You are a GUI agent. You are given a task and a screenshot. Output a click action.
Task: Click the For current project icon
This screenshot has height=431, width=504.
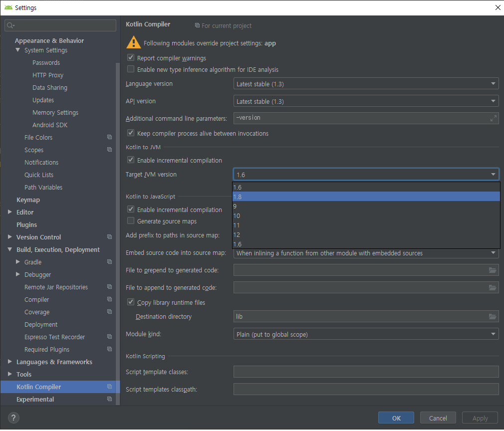(197, 25)
